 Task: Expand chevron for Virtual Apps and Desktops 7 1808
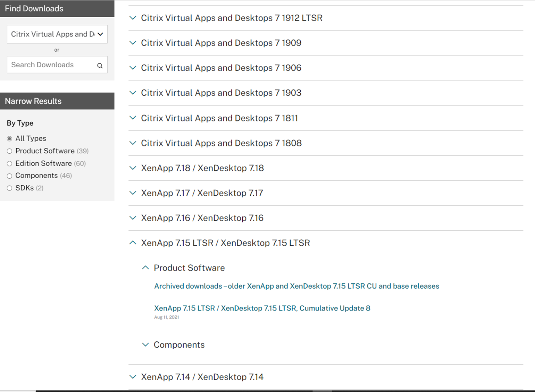(133, 143)
